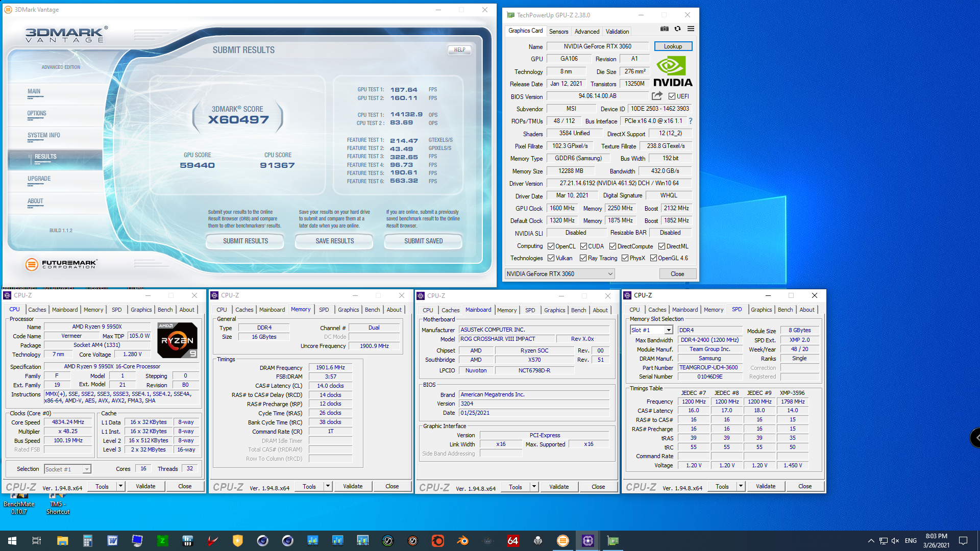Toggle the Vulkan checkbox
The image size is (980, 551).
click(x=551, y=258)
